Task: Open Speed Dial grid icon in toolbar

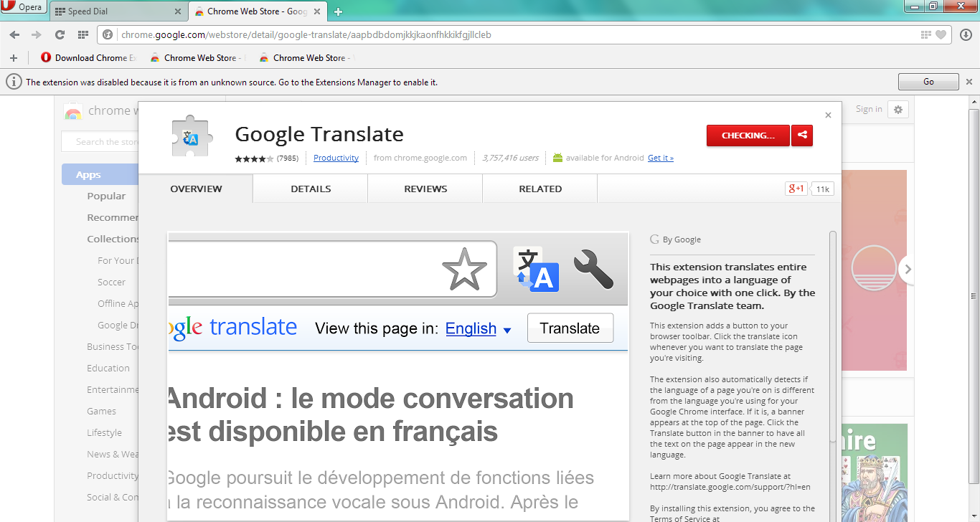Action: pyautogui.click(x=83, y=34)
